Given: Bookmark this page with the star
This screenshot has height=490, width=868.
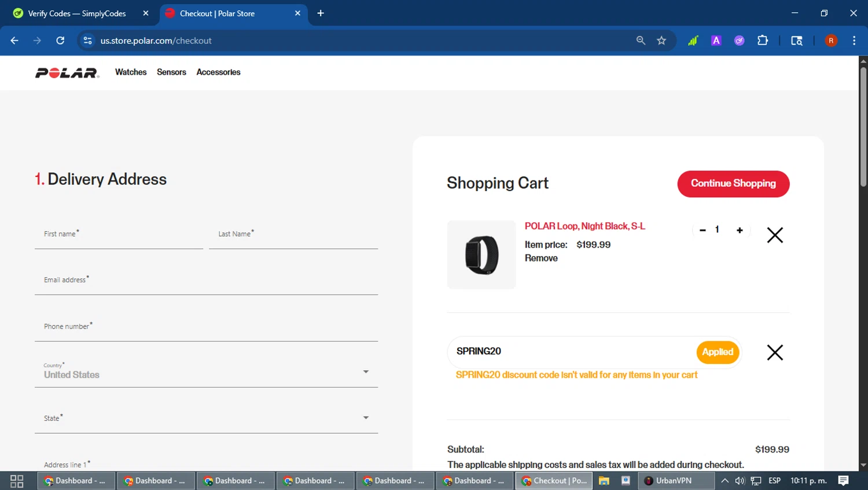Looking at the screenshot, I should point(661,40).
